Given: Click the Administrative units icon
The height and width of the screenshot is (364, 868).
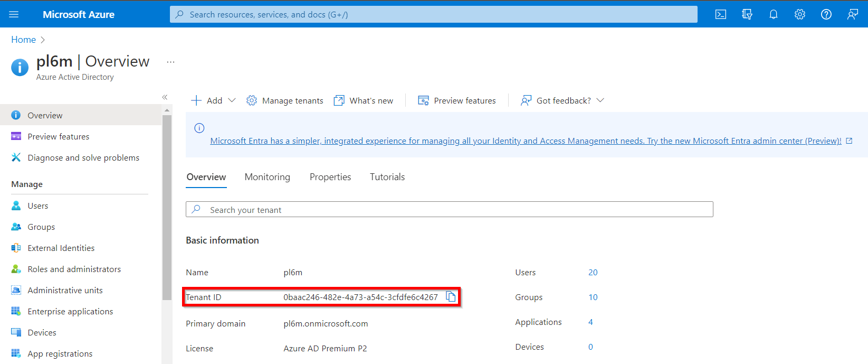Looking at the screenshot, I should [x=16, y=290].
